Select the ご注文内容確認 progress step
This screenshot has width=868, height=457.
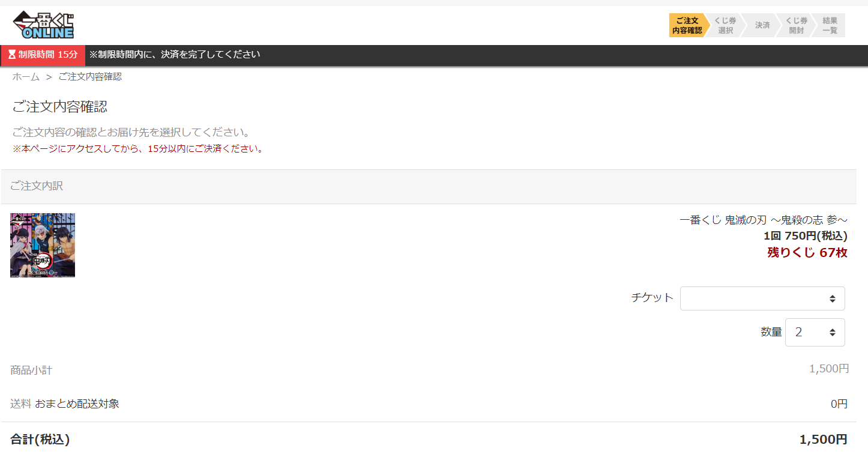click(687, 25)
